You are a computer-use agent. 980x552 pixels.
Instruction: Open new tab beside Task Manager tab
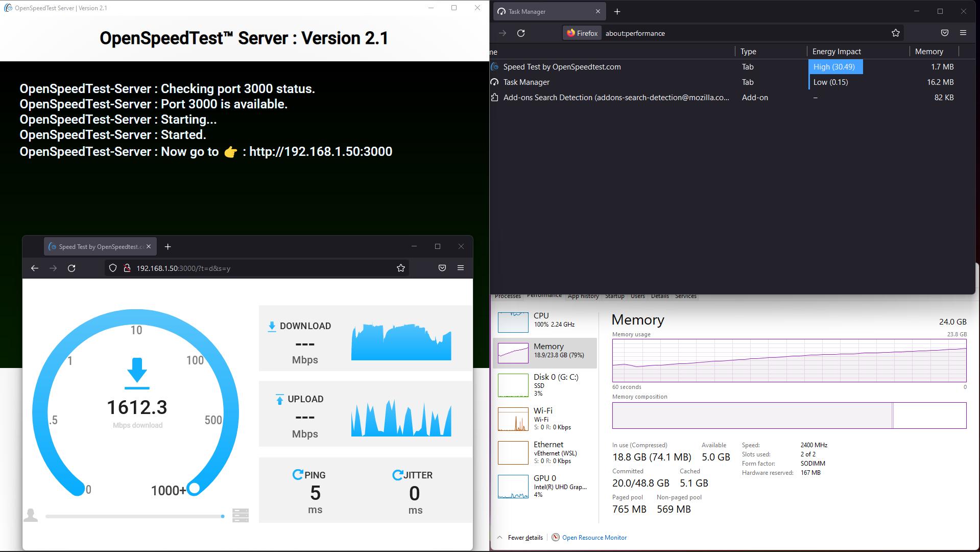[617, 12]
